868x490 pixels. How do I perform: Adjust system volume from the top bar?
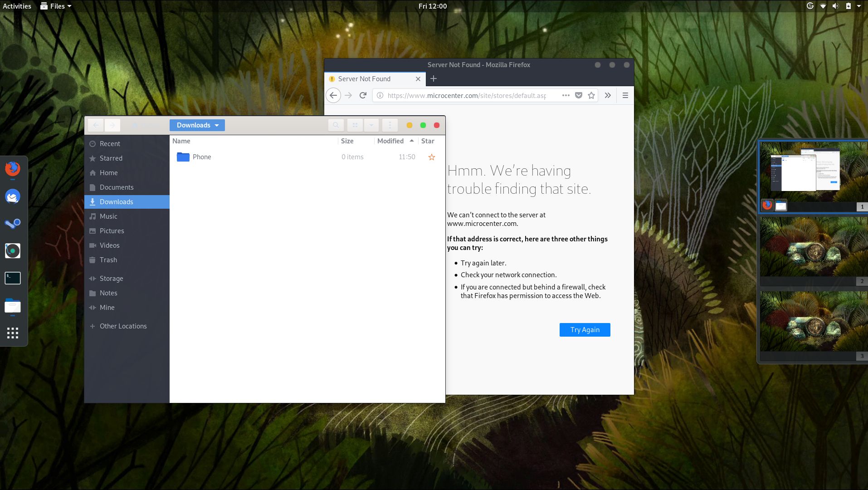pos(835,6)
